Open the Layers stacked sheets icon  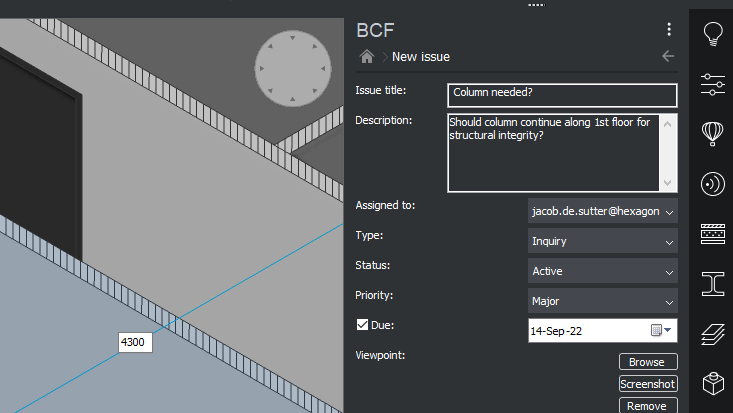pos(712,334)
